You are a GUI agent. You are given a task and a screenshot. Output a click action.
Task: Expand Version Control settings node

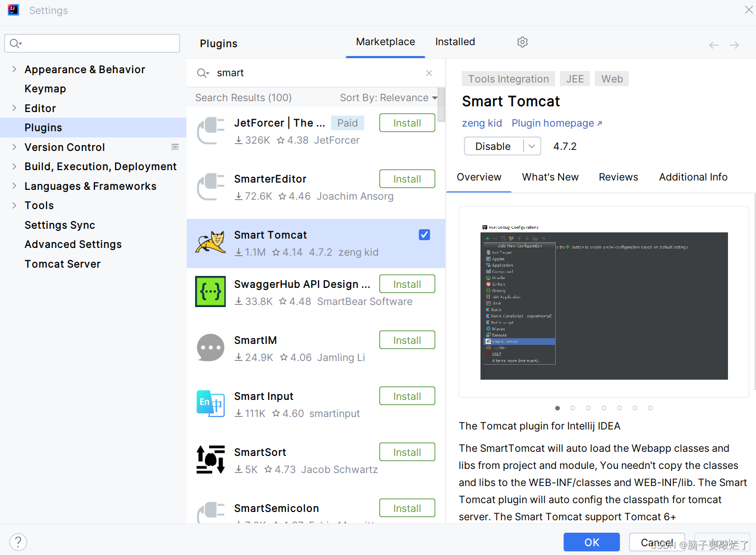14,147
